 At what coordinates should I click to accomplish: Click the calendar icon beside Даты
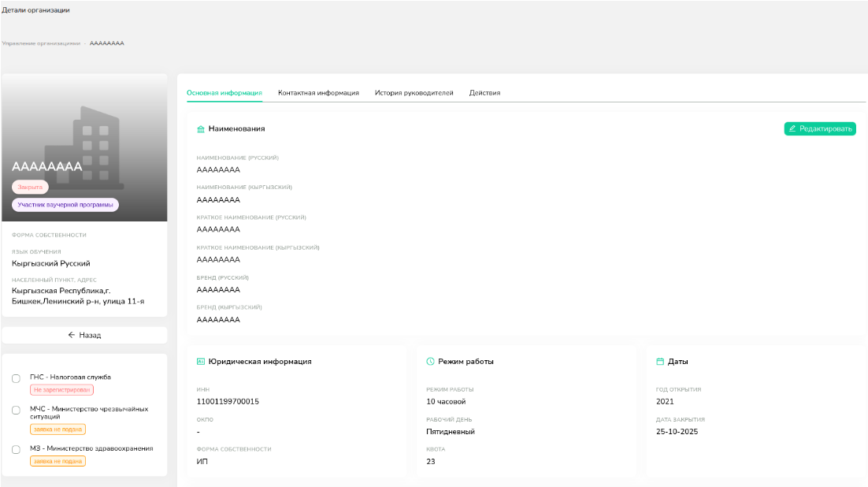click(660, 362)
